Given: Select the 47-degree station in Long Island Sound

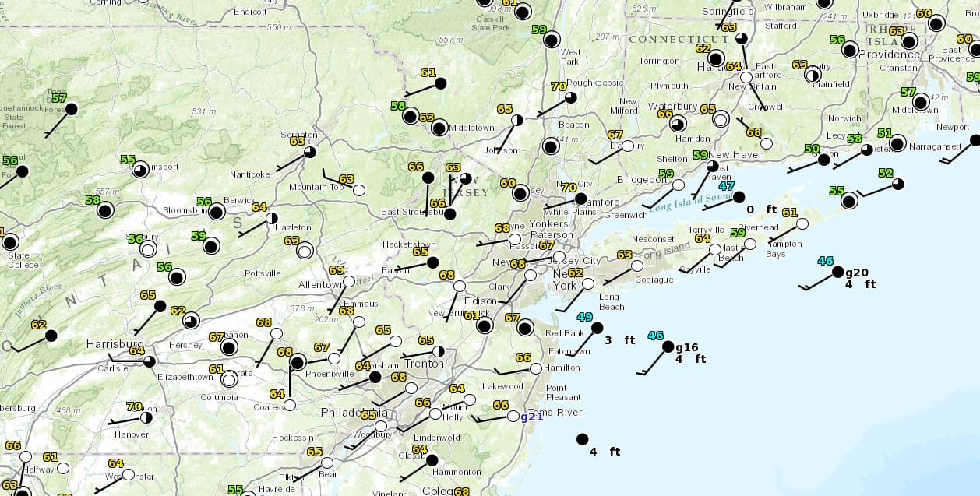Looking at the screenshot, I should [738, 197].
